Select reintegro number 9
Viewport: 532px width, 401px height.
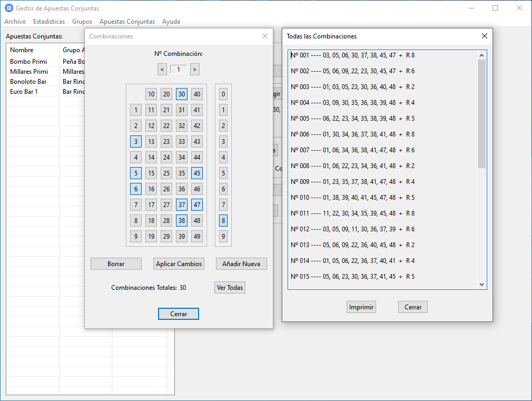223,236
